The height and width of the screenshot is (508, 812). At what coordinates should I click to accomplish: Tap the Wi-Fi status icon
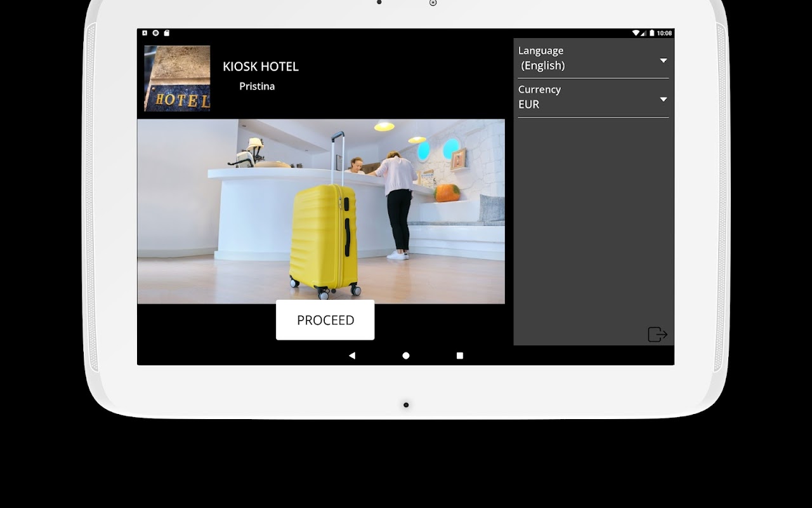pyautogui.click(x=636, y=33)
